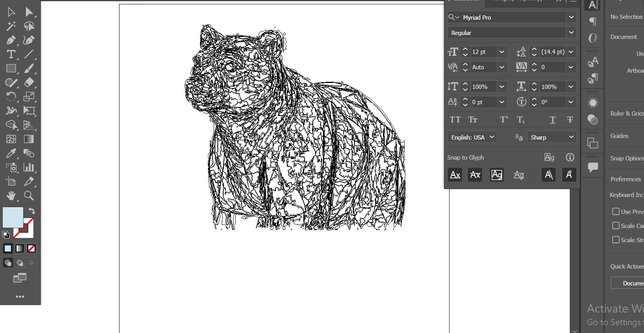Select the Pen tool
The width and height of the screenshot is (644, 333).
11,40
